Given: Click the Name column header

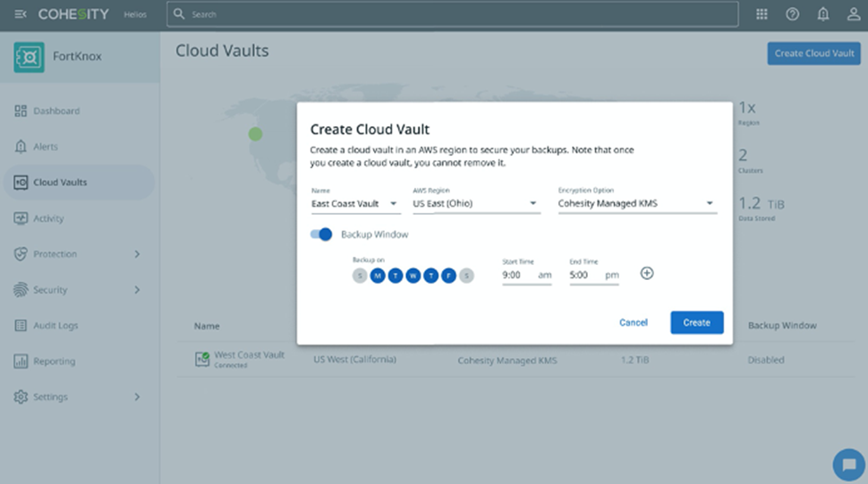Looking at the screenshot, I should tap(207, 326).
